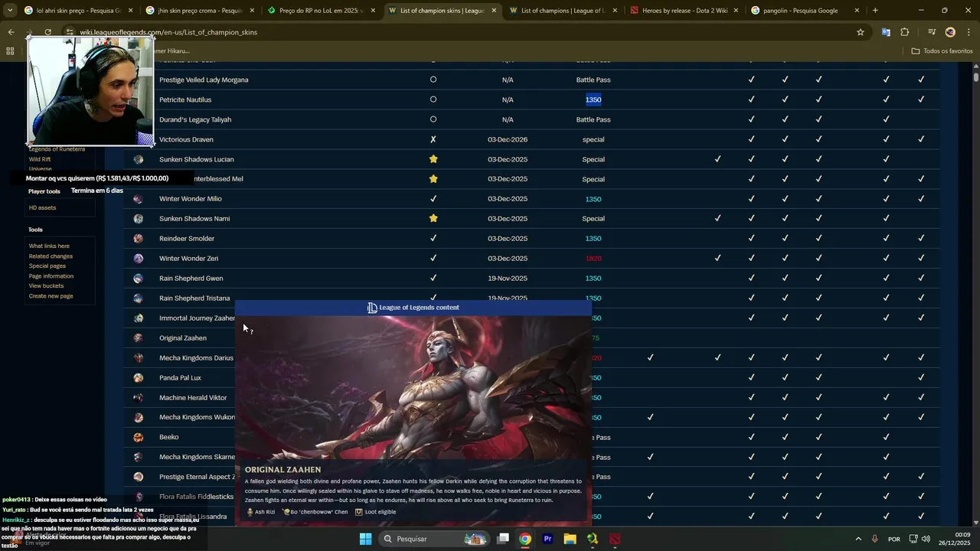Click the Beeko row champion icon

pos(139,437)
